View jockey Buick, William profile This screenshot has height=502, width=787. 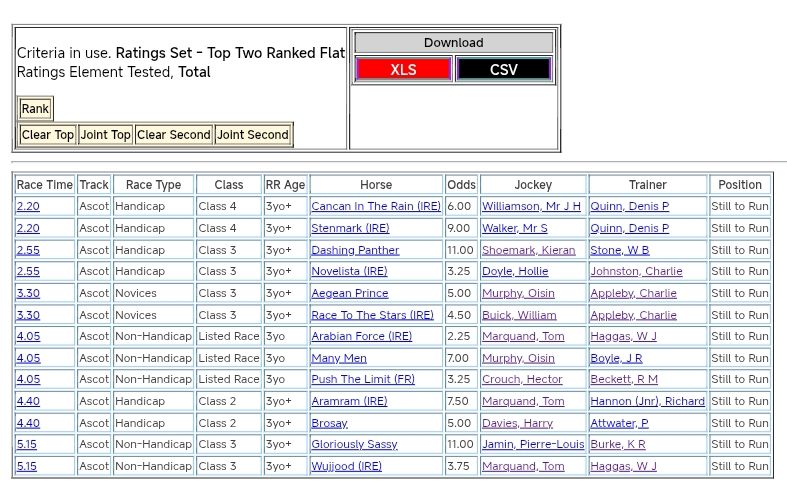pyautogui.click(x=519, y=315)
